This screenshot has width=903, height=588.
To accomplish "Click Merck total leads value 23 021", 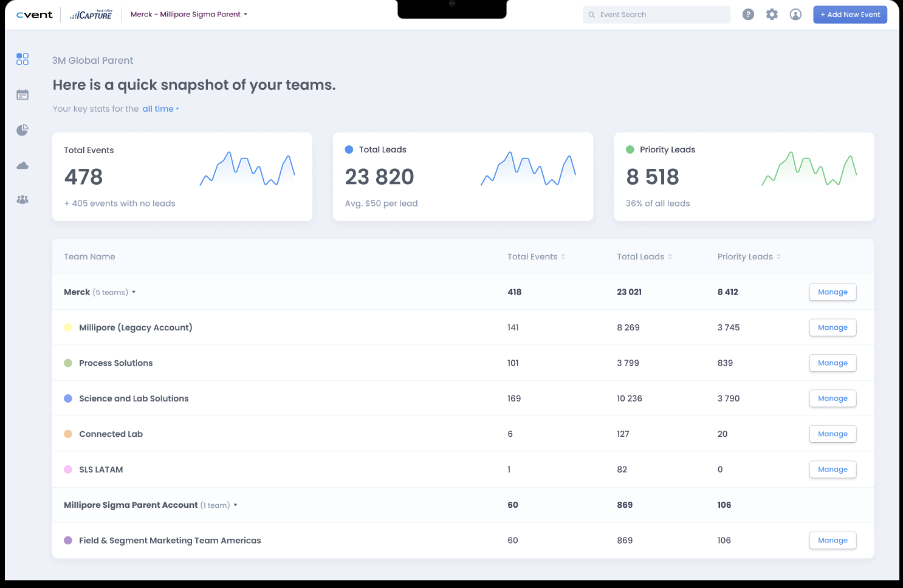I will point(629,292).
